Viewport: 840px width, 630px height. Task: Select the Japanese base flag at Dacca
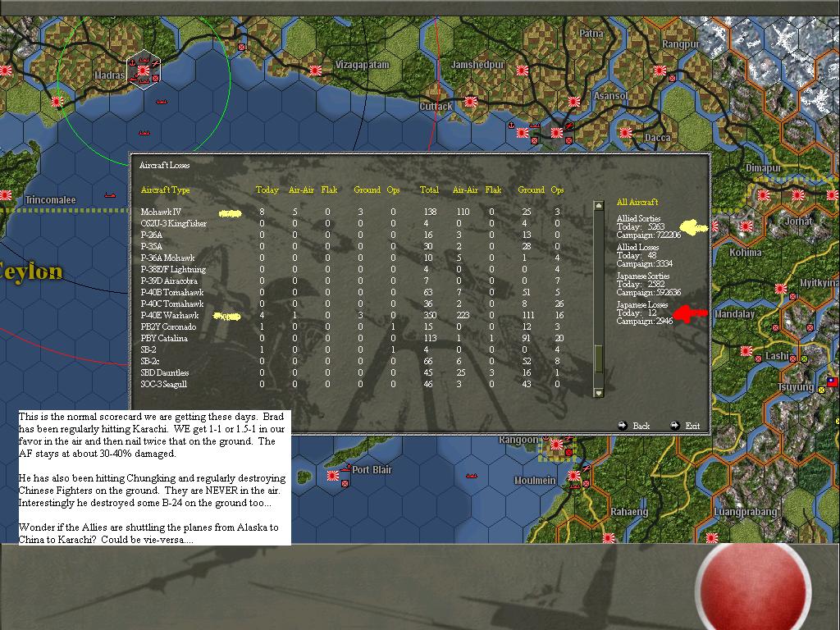click(x=625, y=133)
